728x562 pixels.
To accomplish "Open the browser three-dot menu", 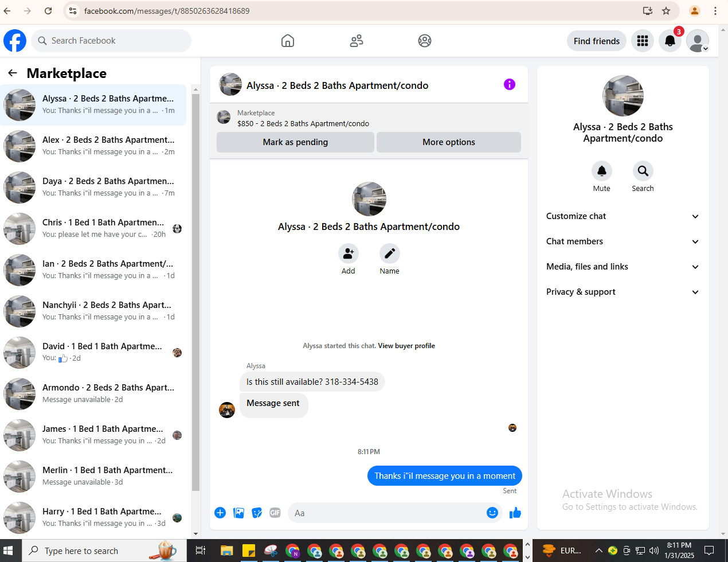I will pyautogui.click(x=715, y=11).
